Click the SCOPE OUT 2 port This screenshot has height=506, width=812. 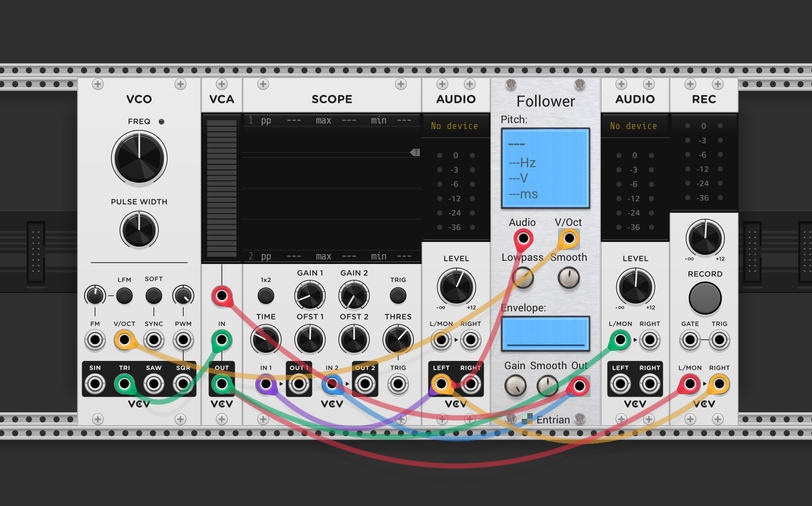tap(365, 384)
